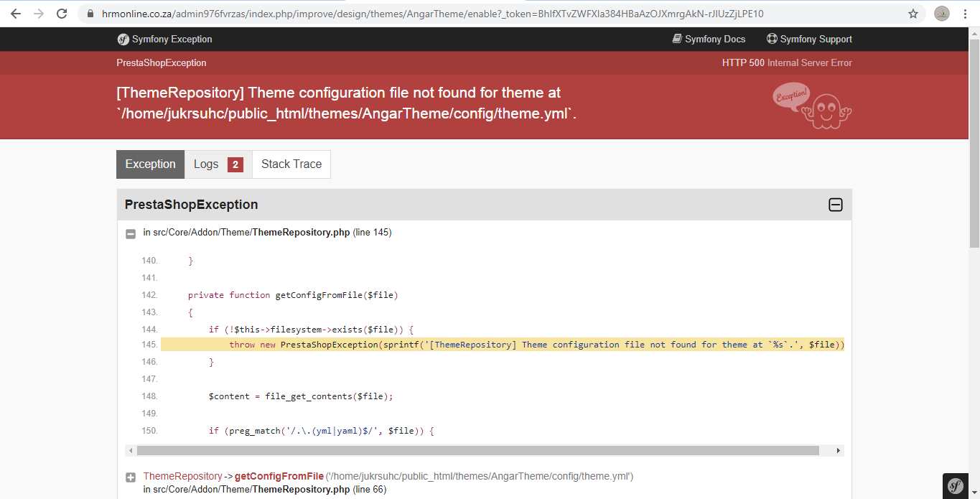Screen dimensions: 980x499
Task: Open the Stack Trace tab
Action: [x=291, y=164]
